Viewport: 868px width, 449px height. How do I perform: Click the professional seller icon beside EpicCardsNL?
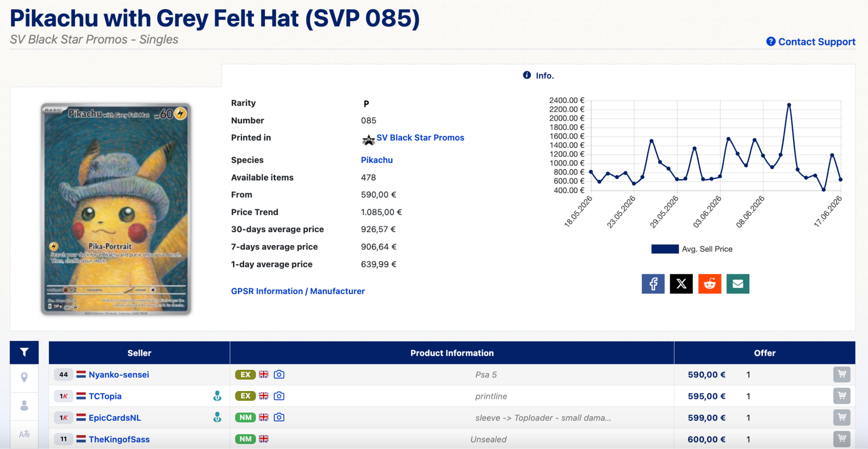coord(217,417)
